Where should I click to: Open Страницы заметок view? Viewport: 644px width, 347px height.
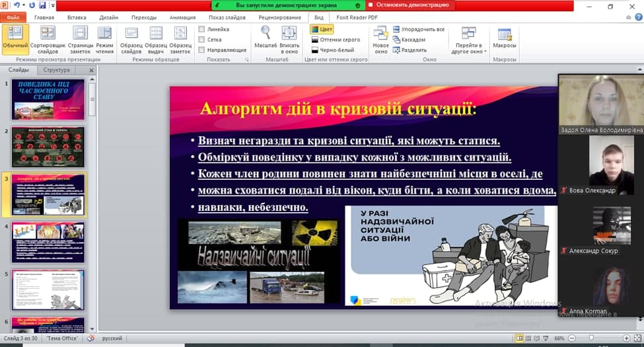(80, 39)
